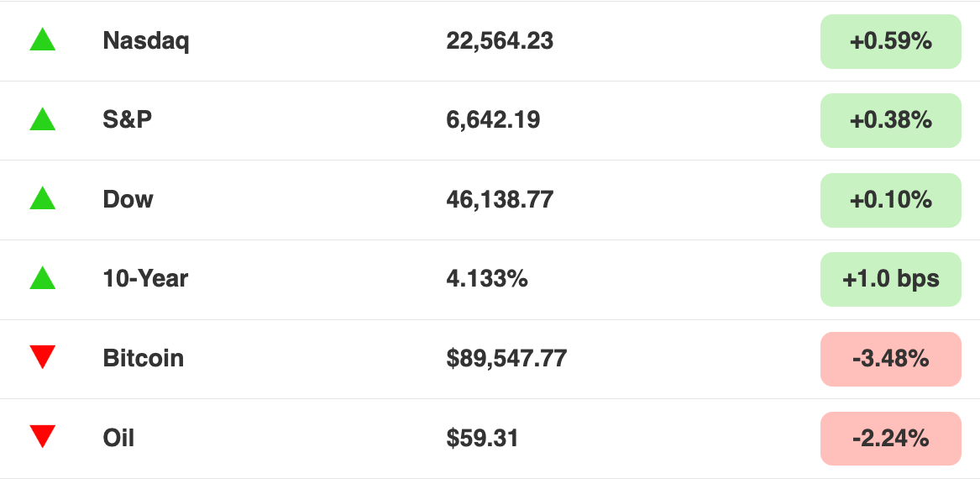Select the 10-Year label

click(x=145, y=279)
